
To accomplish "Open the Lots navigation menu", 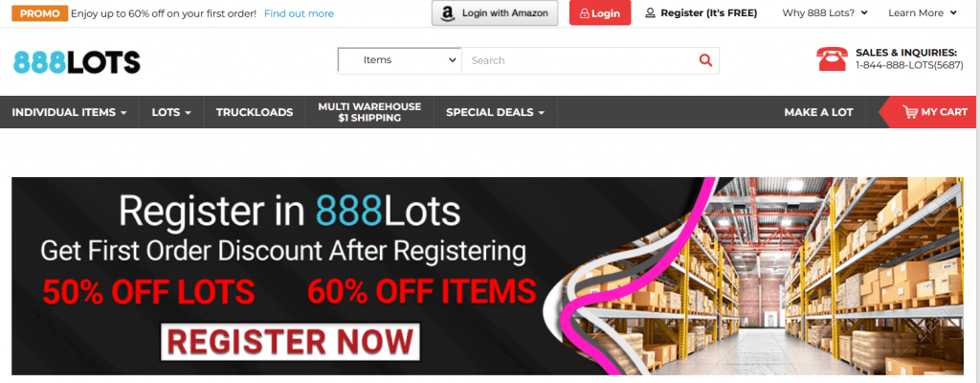I will (x=171, y=112).
